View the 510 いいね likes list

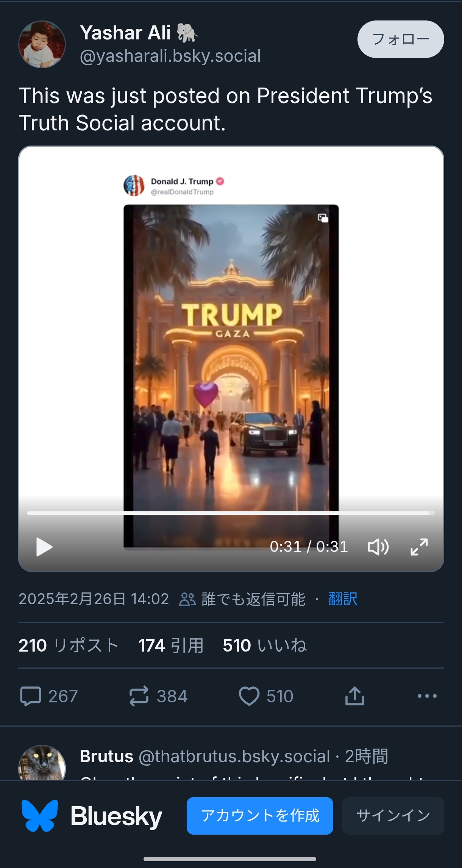(265, 645)
